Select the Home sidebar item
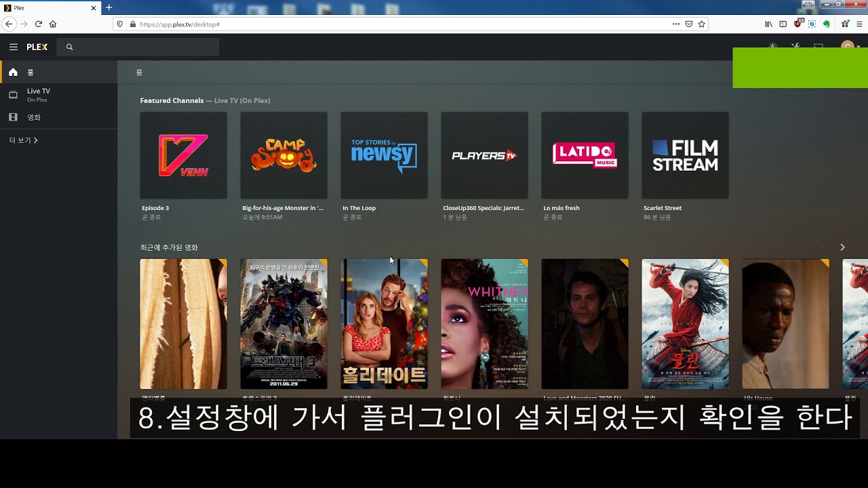This screenshot has width=868, height=488. click(58, 72)
